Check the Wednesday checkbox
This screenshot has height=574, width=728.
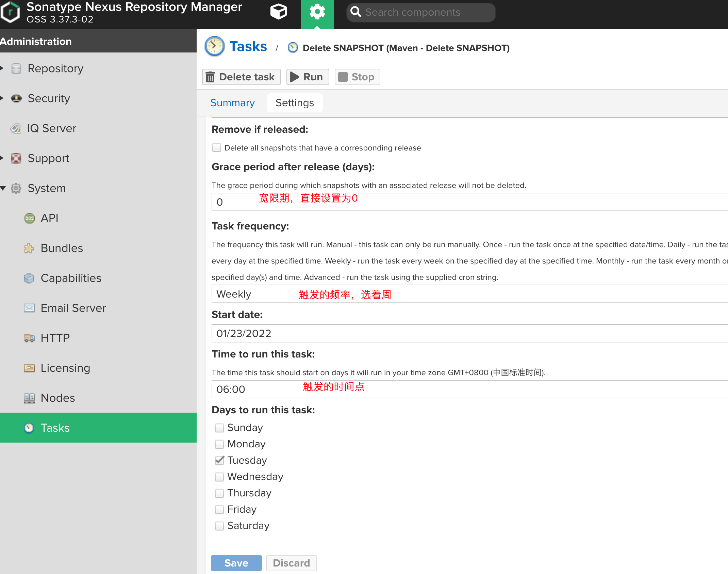click(x=219, y=477)
